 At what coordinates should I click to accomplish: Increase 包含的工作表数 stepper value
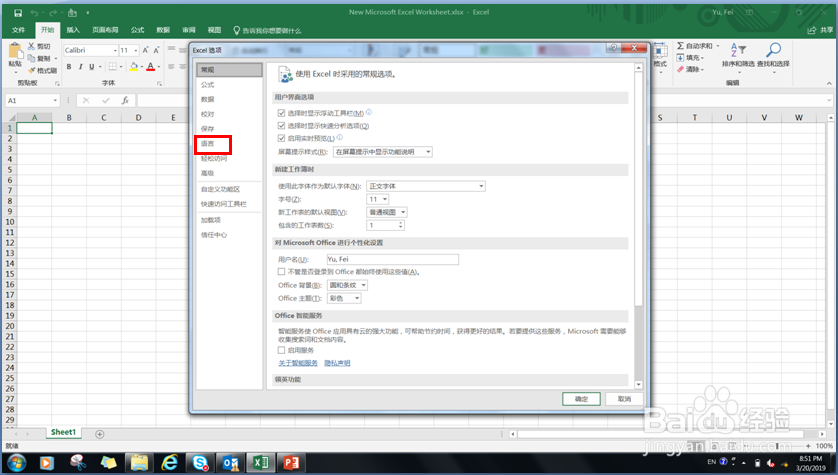(x=400, y=223)
